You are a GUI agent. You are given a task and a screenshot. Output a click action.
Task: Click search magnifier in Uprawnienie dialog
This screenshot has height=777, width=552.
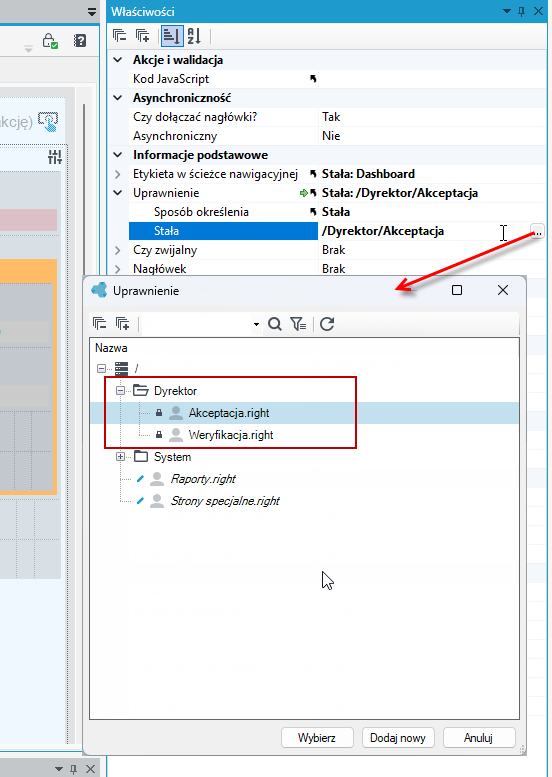[275, 324]
